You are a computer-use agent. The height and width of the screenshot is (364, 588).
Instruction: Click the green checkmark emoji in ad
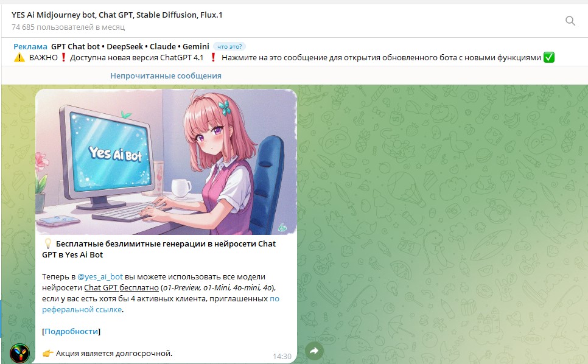click(x=549, y=57)
